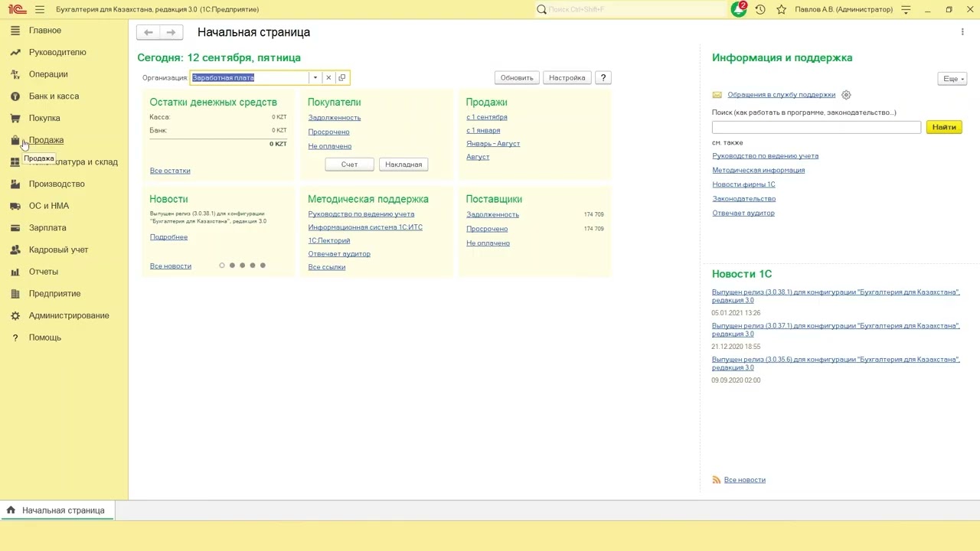Open Обращения в службу поддержки link
Screen dimensions: 980x551
(x=782, y=95)
